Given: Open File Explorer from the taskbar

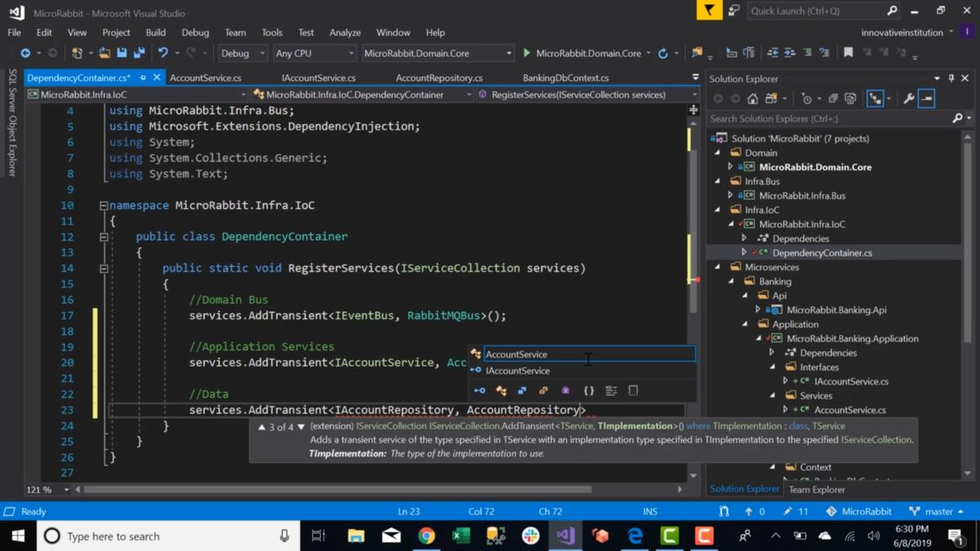Looking at the screenshot, I should pyautogui.click(x=356, y=536).
